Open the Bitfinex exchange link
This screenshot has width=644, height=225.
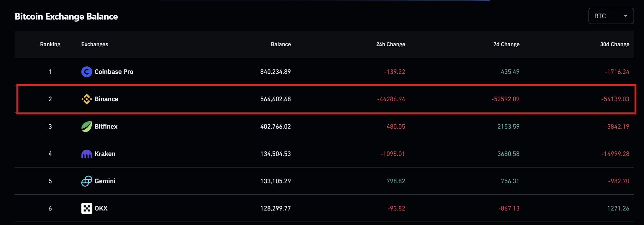click(x=106, y=126)
